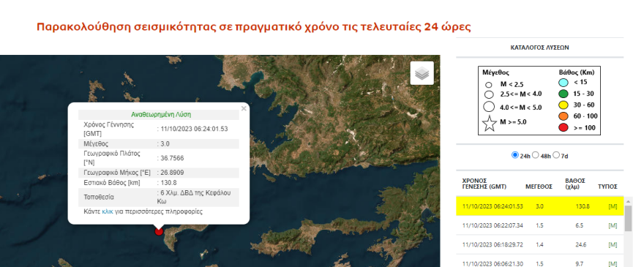
Task: Click the 'Αναθεωρημένη Λύση' popup header
Action: click(161, 115)
